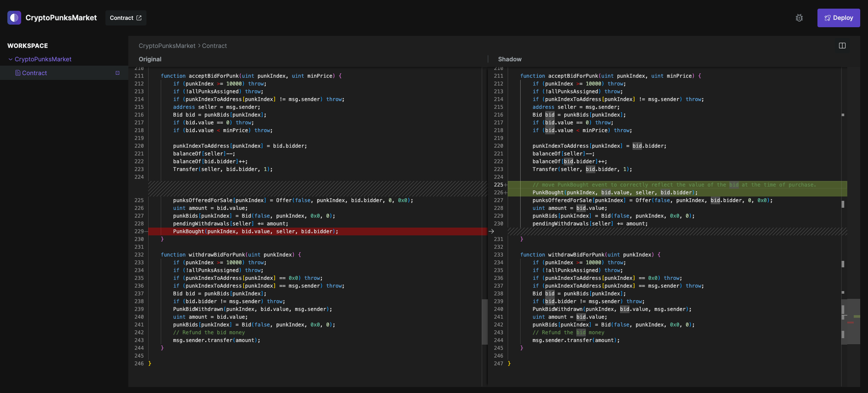Click the revert arrow between diff panes
Image resolution: width=868 pixels, height=393 pixels.
(x=491, y=231)
